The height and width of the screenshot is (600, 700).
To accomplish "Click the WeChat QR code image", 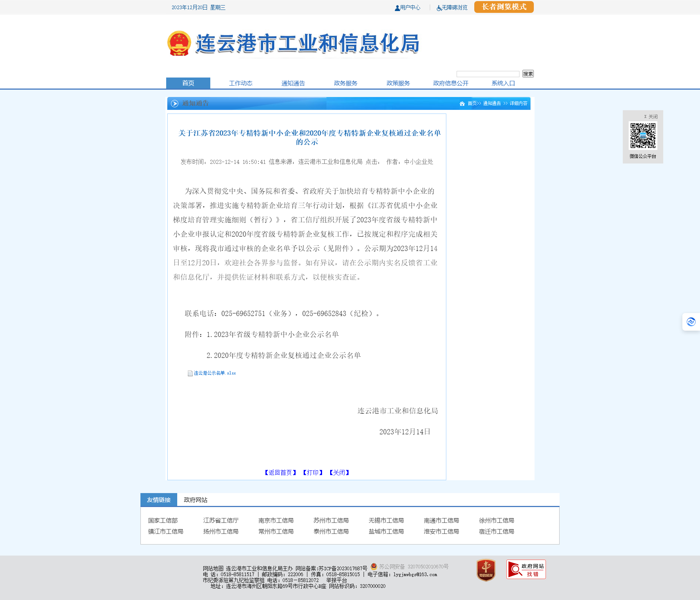I will (x=643, y=136).
